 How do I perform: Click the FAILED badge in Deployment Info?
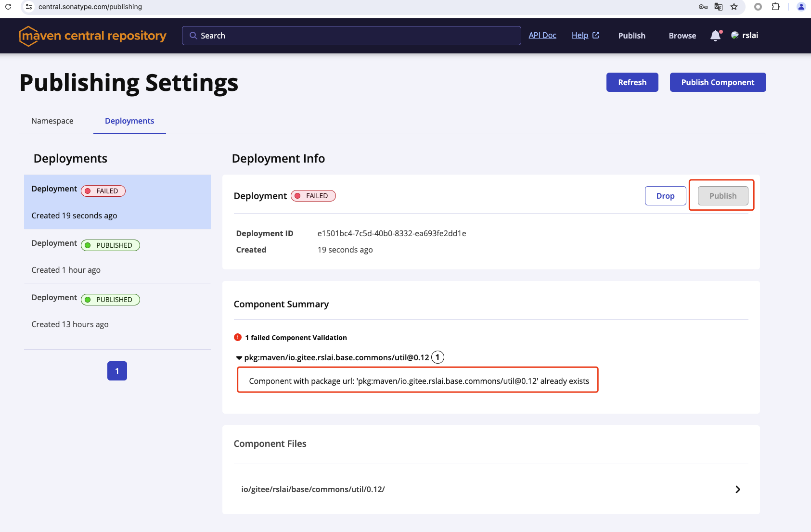click(313, 196)
